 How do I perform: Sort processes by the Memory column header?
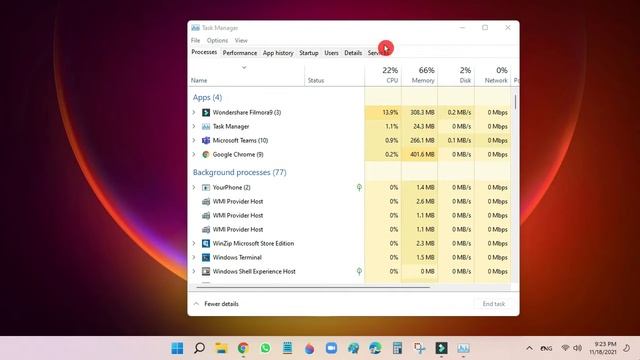420,75
